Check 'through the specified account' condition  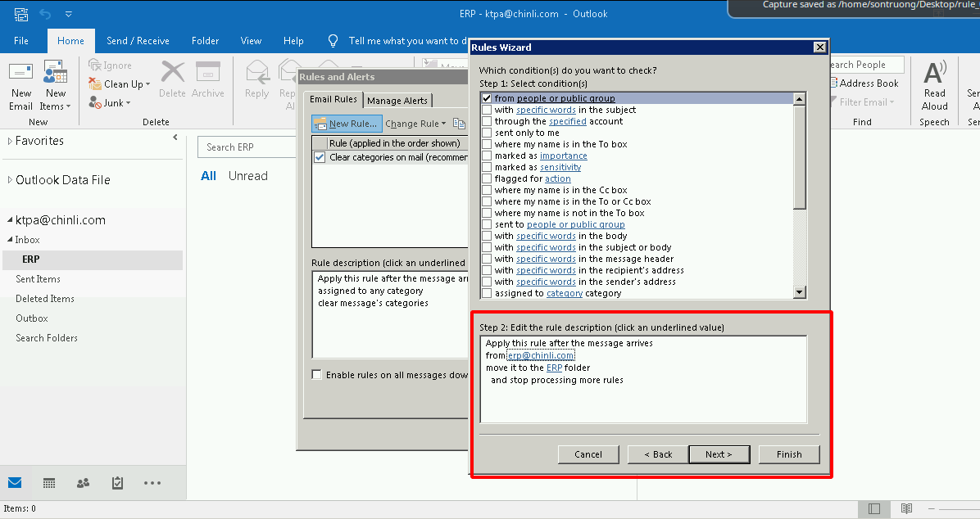[x=487, y=121]
